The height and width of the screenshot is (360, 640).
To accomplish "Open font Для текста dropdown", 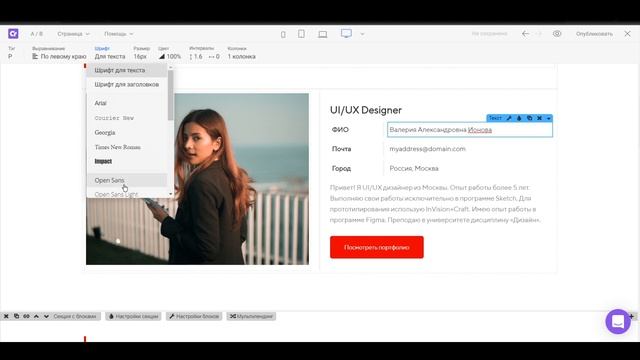I will click(x=110, y=56).
